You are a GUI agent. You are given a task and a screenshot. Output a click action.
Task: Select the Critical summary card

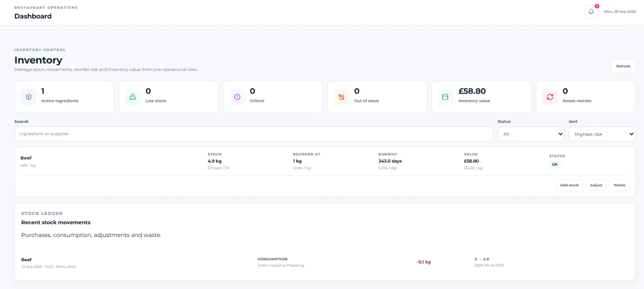[x=273, y=97]
